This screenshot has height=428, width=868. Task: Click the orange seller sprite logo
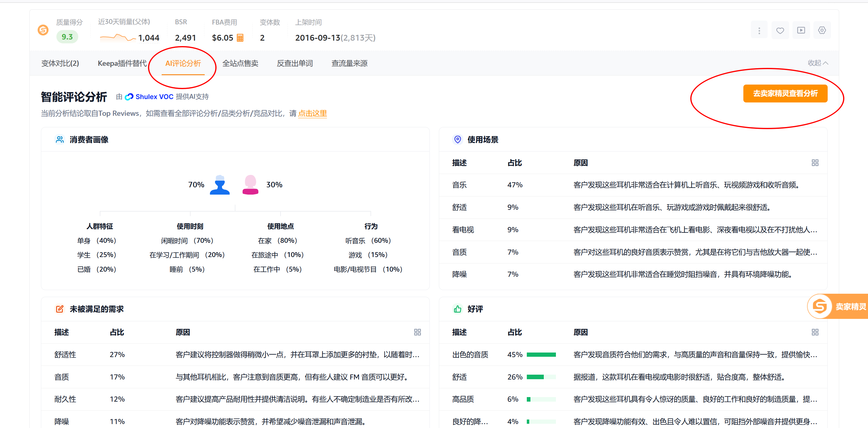coord(43,30)
